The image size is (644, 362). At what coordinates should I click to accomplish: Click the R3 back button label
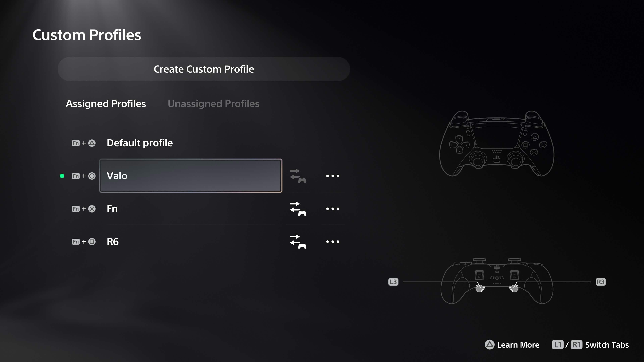pos(601,282)
